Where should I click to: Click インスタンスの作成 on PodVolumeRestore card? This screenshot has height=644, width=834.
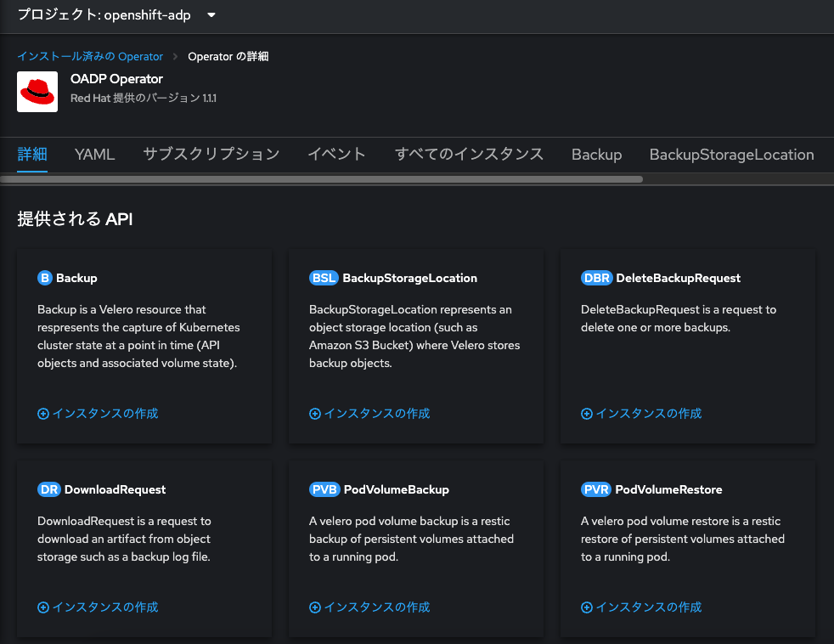(641, 607)
